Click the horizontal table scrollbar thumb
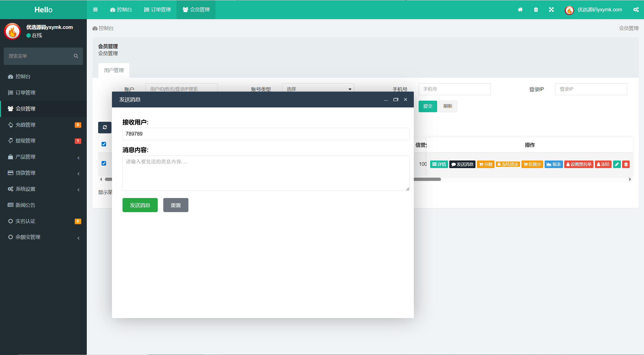This screenshot has width=644, height=355. tap(427, 179)
